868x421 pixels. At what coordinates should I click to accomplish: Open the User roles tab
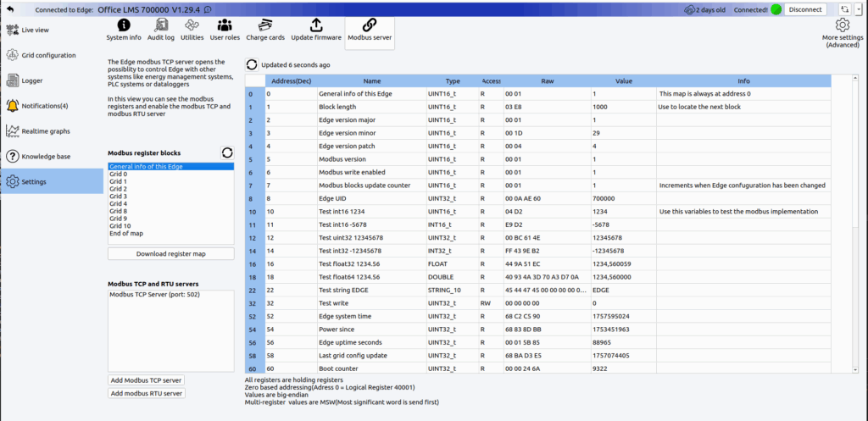[225, 30]
